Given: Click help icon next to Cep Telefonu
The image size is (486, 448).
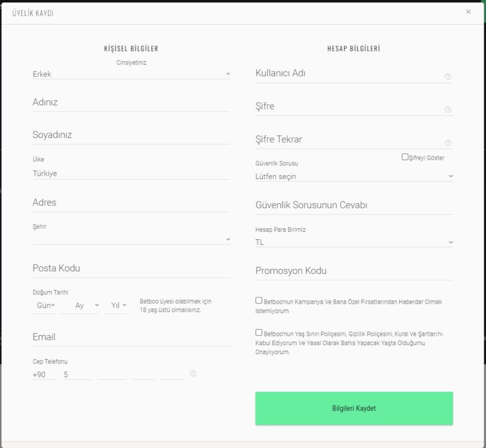Looking at the screenshot, I should tap(193, 374).
